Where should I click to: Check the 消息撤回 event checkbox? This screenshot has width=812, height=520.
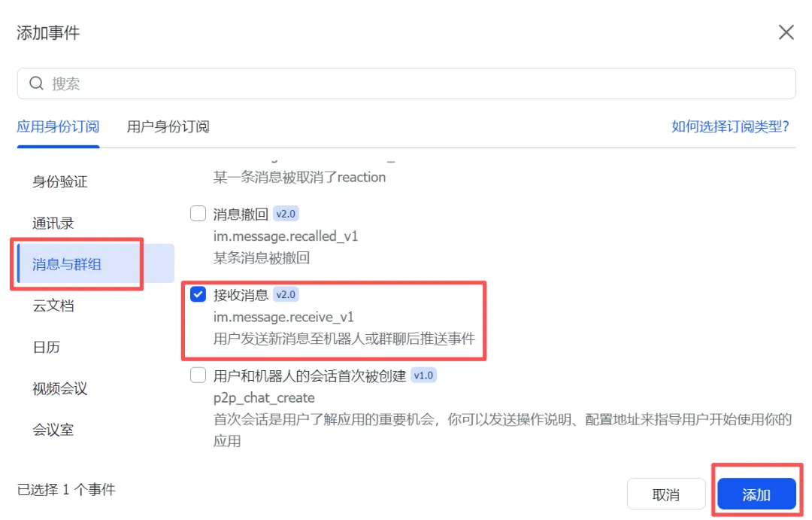pyautogui.click(x=198, y=214)
